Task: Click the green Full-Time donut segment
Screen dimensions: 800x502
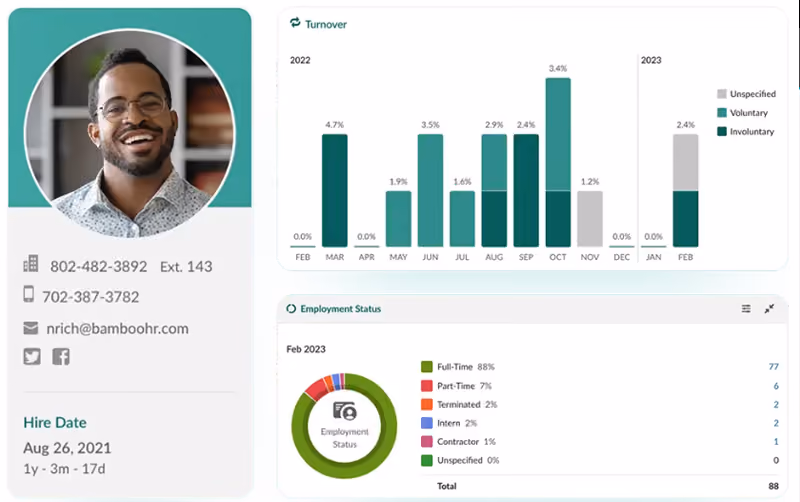Action: (x=344, y=470)
